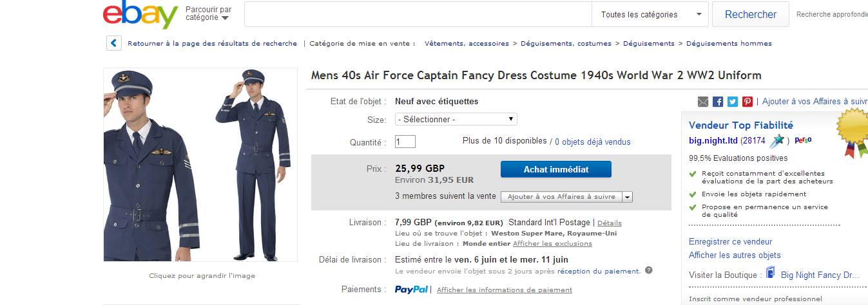The image size is (868, 305).
Task: Share listing on Twitter
Action: tap(733, 102)
